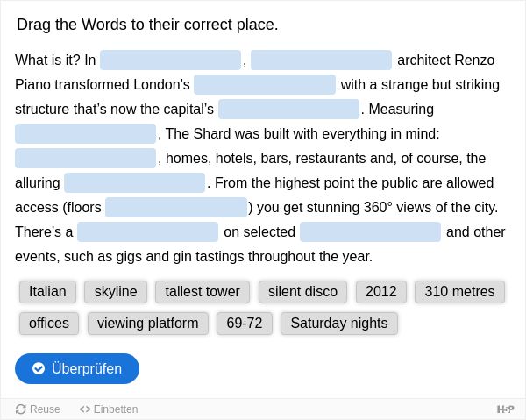The width and height of the screenshot is (526, 420).
Task: Click the blank after 'now the capital's'
Action: pos(288,109)
